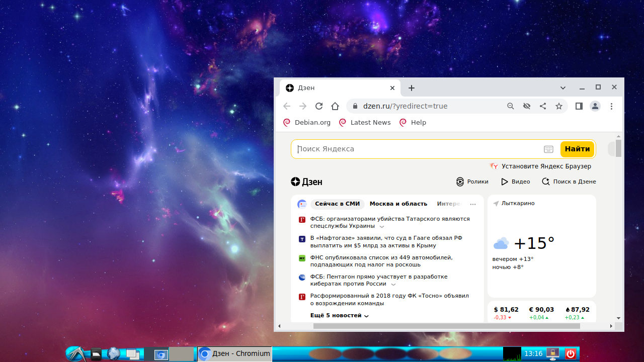Reload the Dzen page
This screenshot has width=644, height=362.
point(319,106)
